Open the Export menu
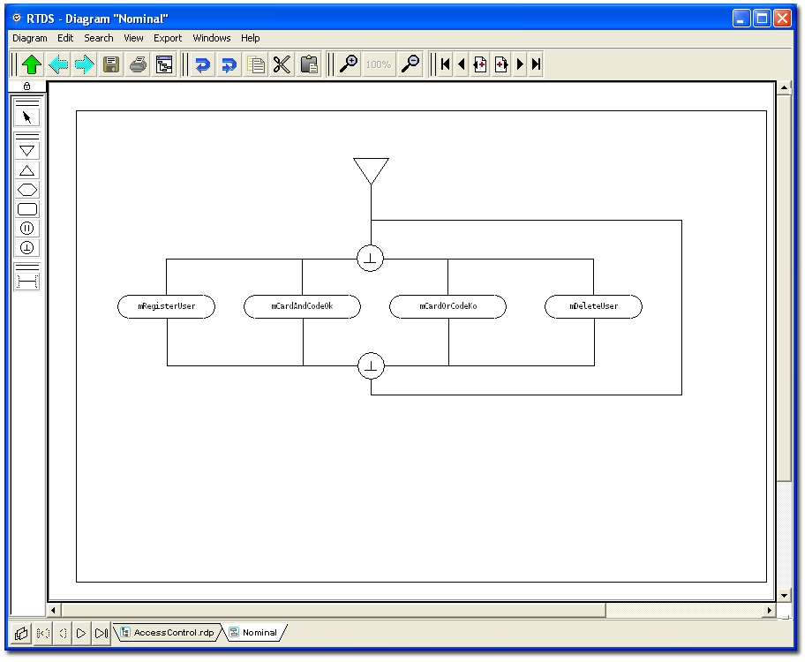Viewport: 812px width, 662px height. point(168,38)
